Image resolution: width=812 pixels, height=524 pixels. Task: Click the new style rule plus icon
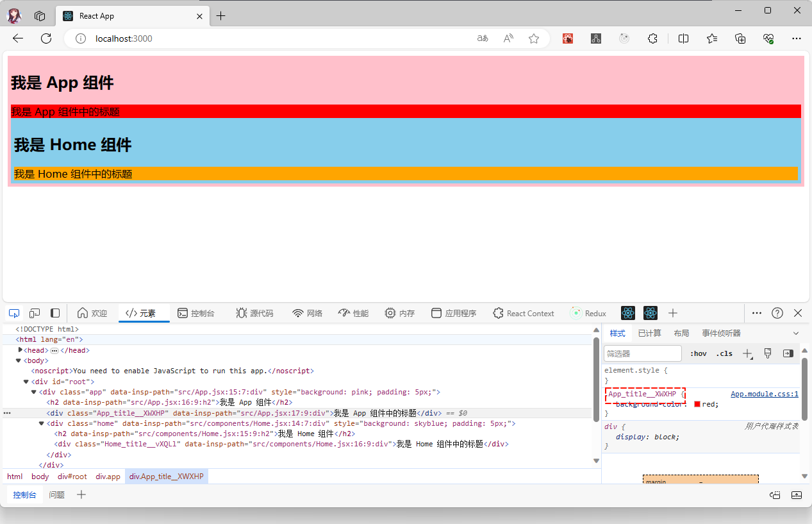point(747,353)
